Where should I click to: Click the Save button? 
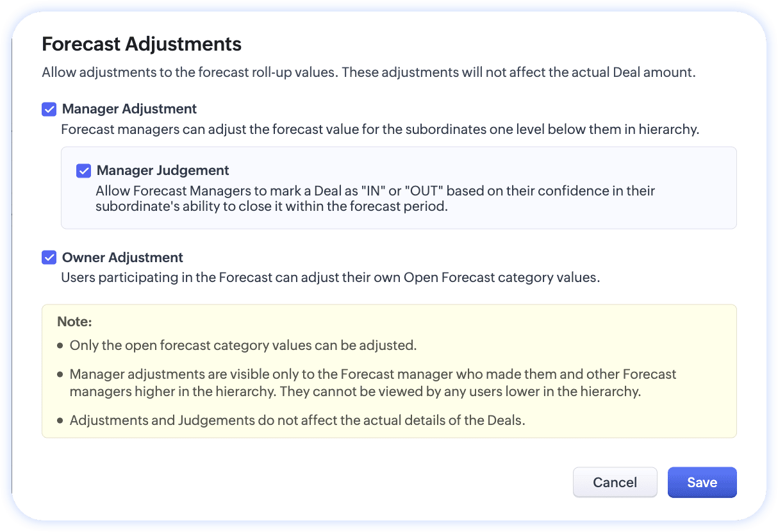(702, 483)
